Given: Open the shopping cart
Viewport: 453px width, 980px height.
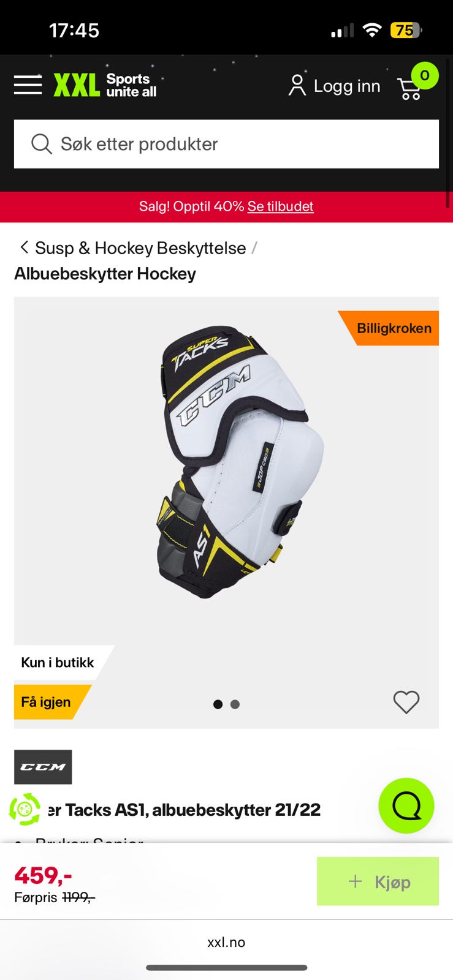Looking at the screenshot, I should click(417, 84).
